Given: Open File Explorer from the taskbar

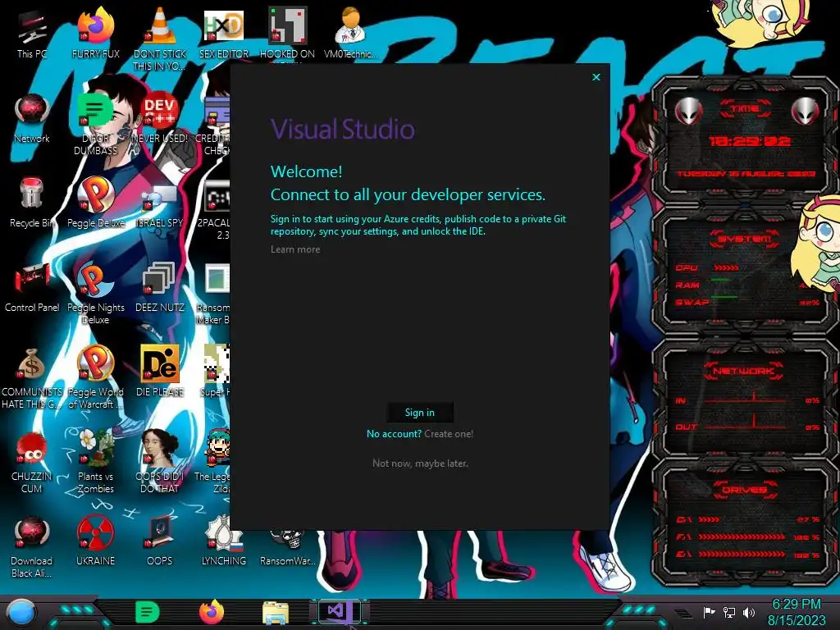Looking at the screenshot, I should [276, 613].
